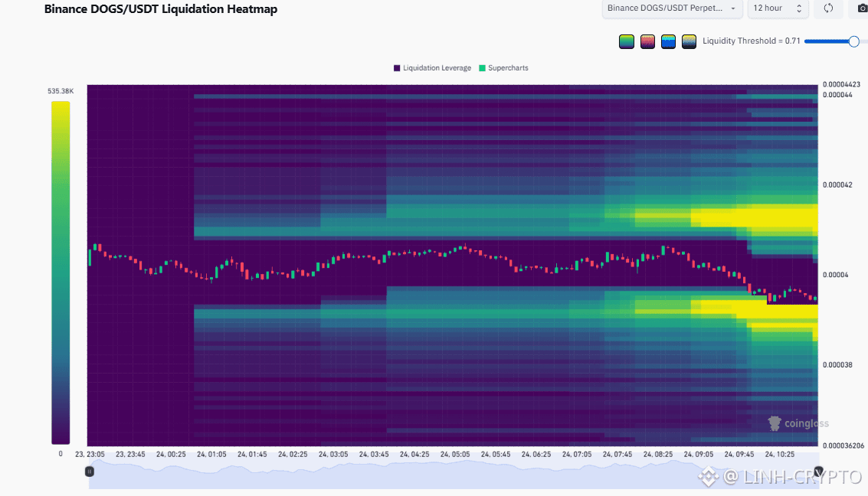Click the 0.00004 price axis label
Screen dimensions: 868x496
click(835, 275)
